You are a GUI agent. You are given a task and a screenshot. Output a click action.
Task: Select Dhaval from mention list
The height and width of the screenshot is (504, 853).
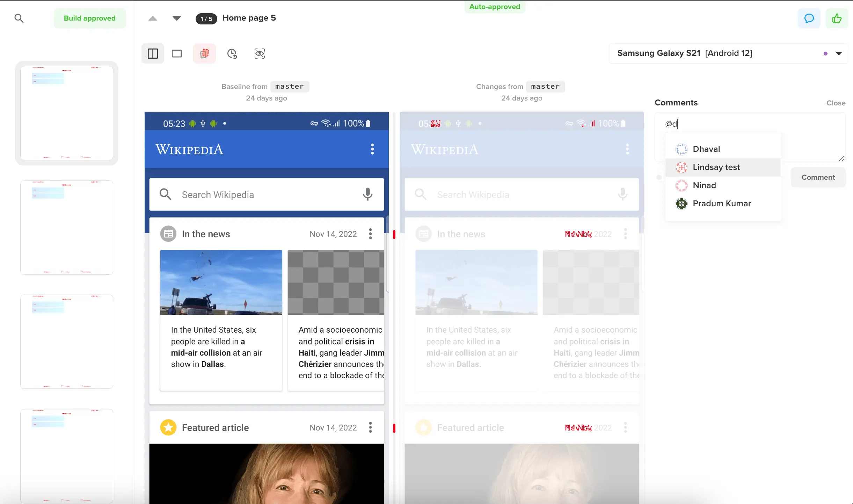(x=706, y=149)
